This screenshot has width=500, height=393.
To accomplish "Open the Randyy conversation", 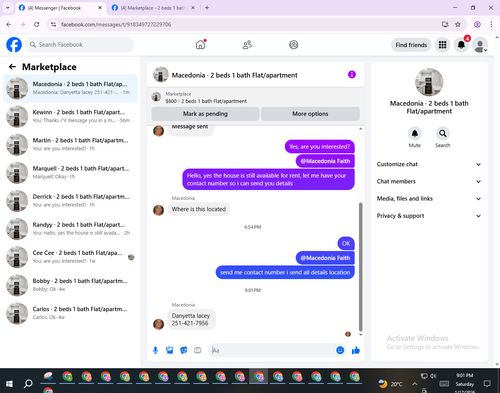I will (x=70, y=229).
